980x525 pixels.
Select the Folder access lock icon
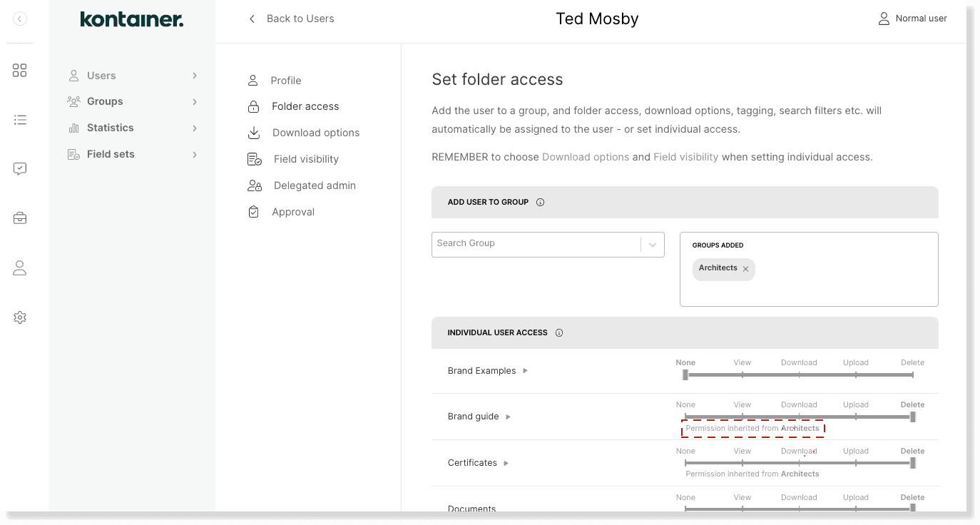pyautogui.click(x=253, y=106)
